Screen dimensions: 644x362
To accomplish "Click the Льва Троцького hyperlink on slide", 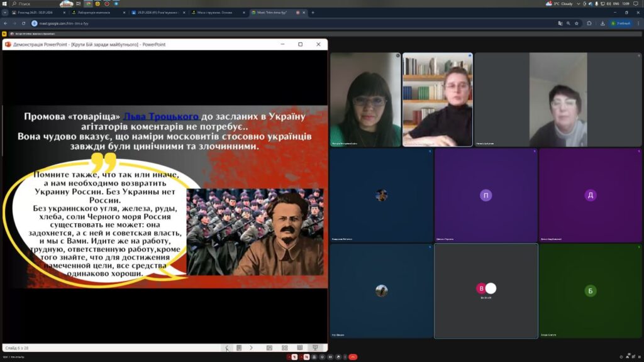I will tap(161, 116).
